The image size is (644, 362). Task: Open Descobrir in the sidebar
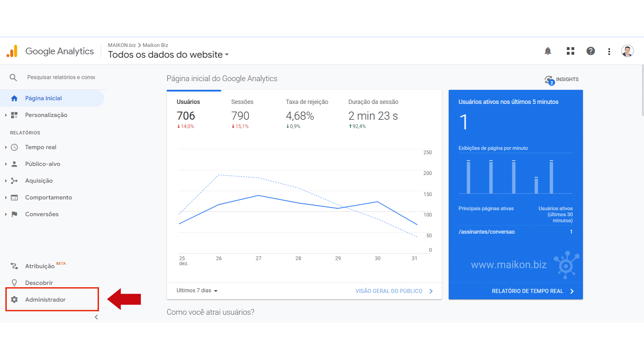click(x=52, y=283)
